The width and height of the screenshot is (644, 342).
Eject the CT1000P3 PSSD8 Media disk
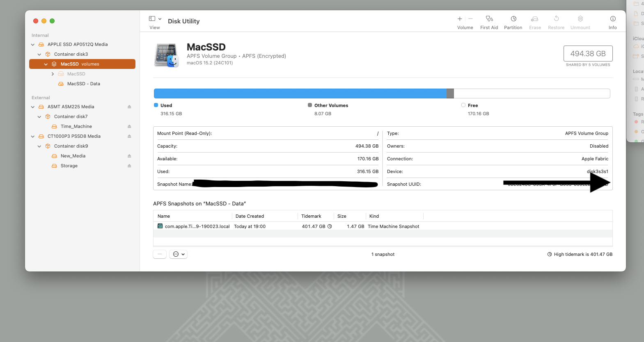coord(129,136)
